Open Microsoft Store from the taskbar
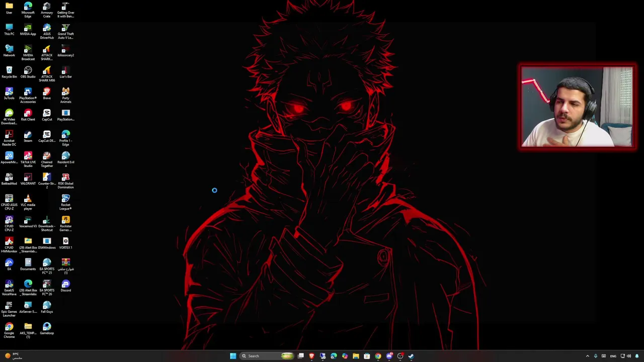Screen dimensions: 644x362 tap(367, 356)
